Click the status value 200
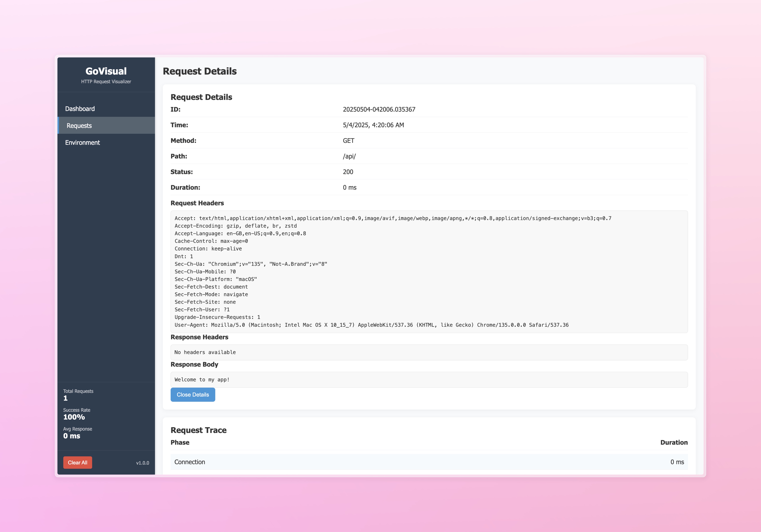The height and width of the screenshot is (532, 761). click(348, 172)
